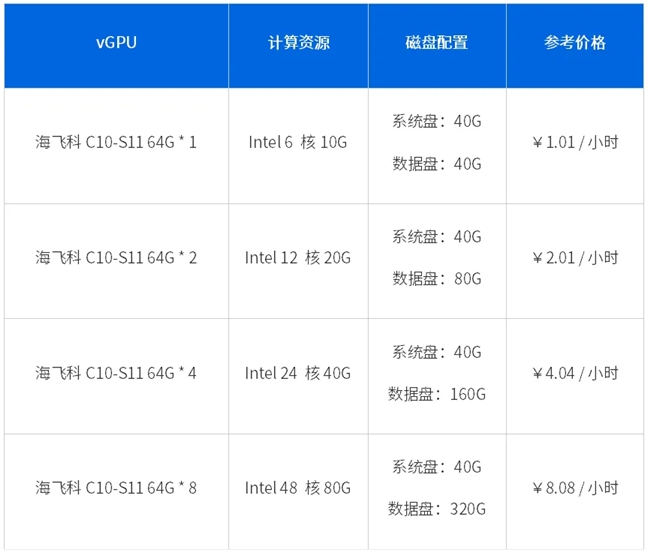The image size is (650, 558).
Task: Click the 磁盘配置 column header
Action: [x=437, y=44]
